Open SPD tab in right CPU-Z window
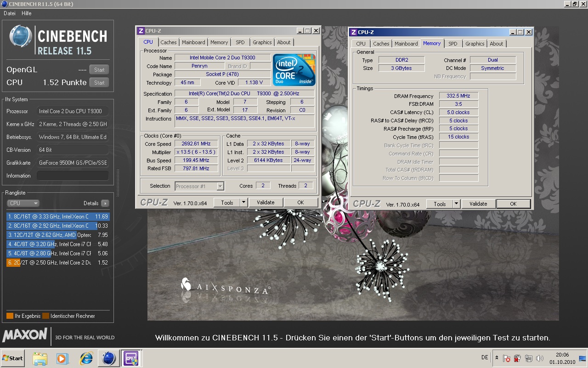The width and height of the screenshot is (588, 368). 453,44
